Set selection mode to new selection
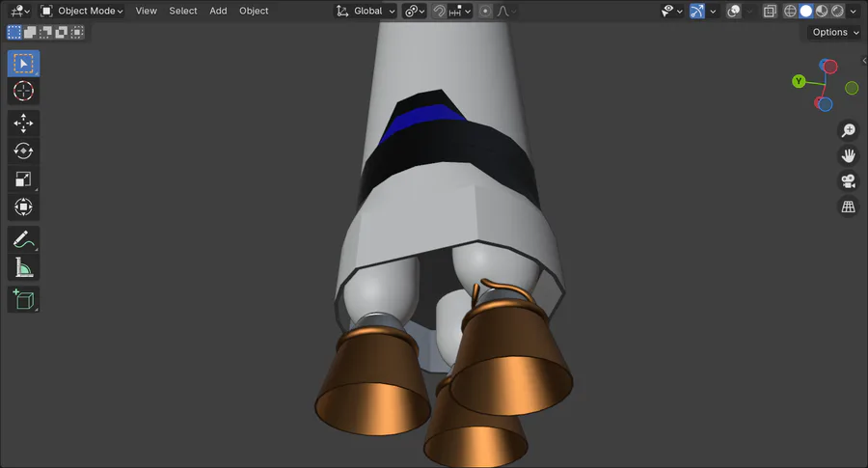Screen dimensions: 868x468 tap(14, 32)
